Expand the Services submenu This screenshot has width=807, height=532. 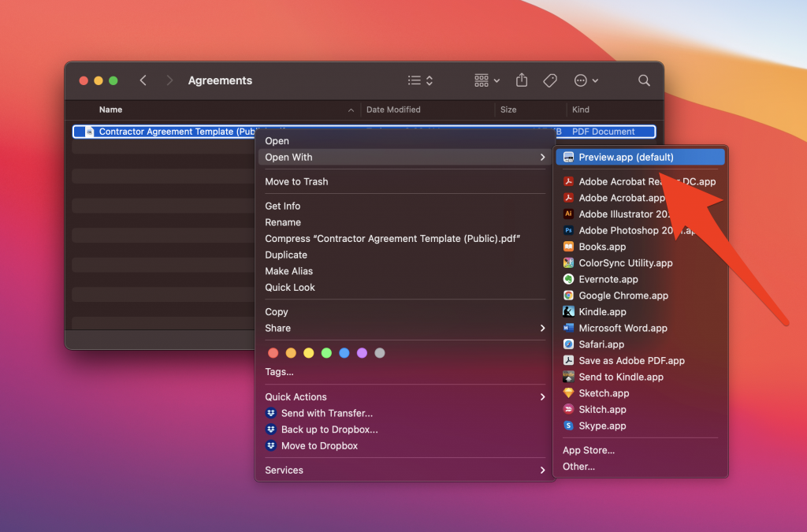tap(405, 471)
